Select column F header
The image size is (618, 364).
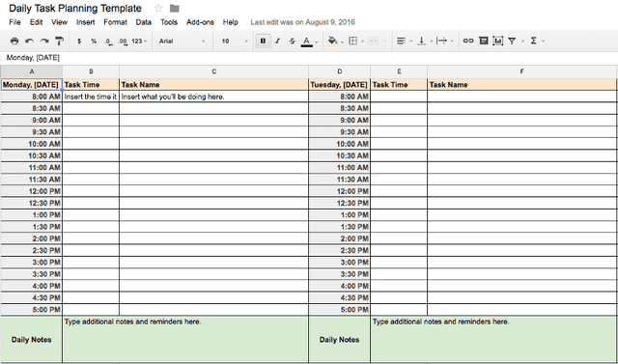tap(521, 71)
